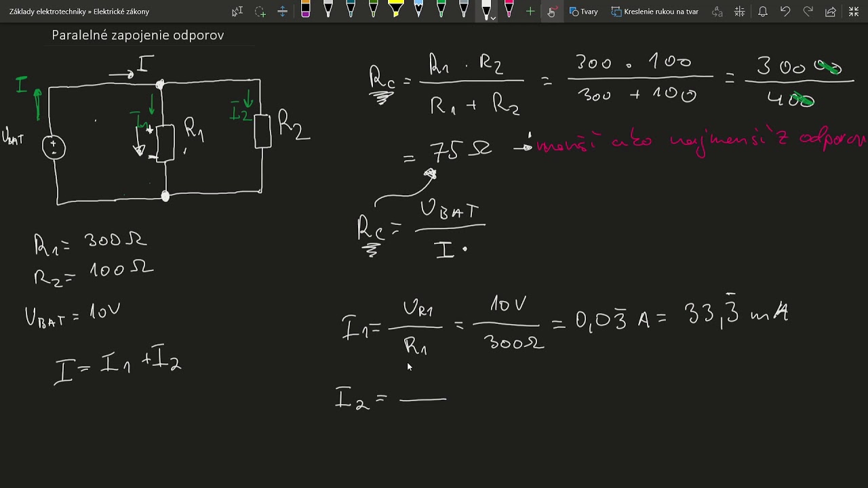Undo the last stroke

[x=785, y=12]
